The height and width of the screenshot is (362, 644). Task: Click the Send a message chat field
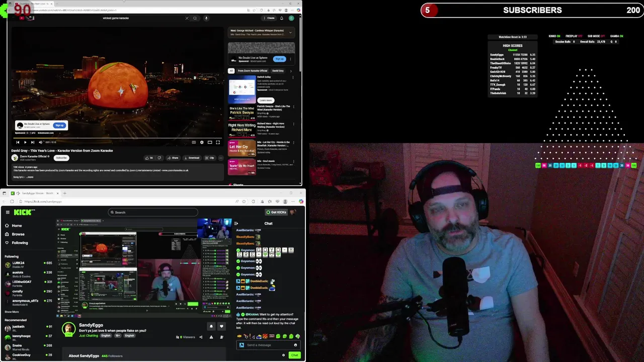pos(269,345)
